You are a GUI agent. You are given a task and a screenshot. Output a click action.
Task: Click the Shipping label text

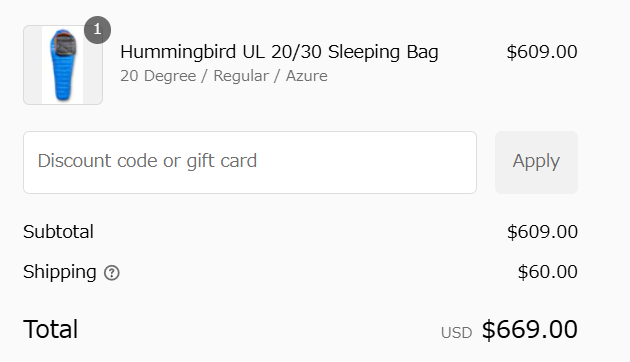pyautogui.click(x=60, y=272)
